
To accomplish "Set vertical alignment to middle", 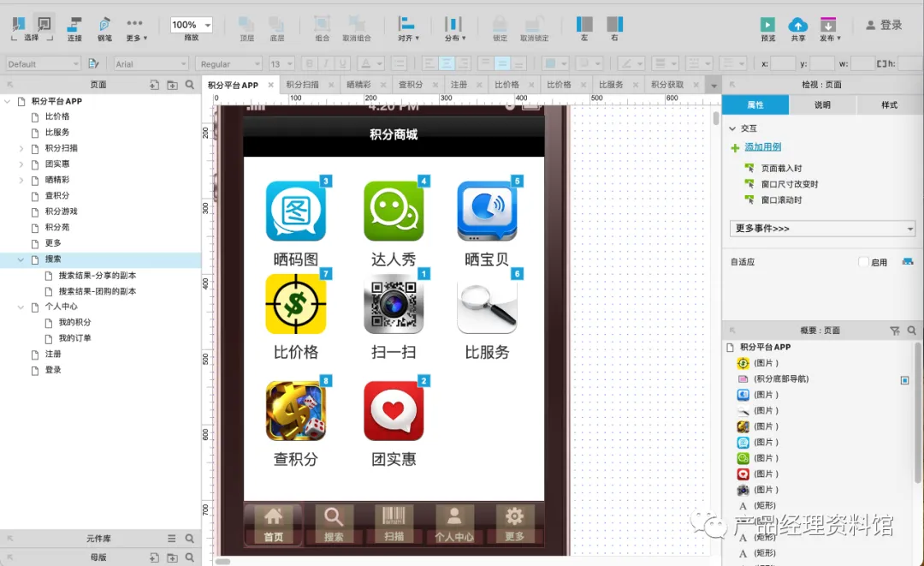I will pos(501,63).
